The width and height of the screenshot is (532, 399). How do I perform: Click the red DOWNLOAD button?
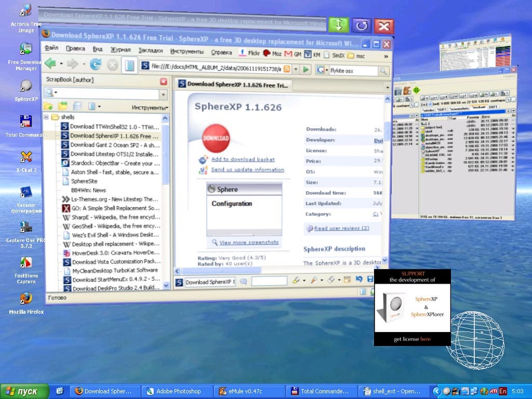[216, 138]
